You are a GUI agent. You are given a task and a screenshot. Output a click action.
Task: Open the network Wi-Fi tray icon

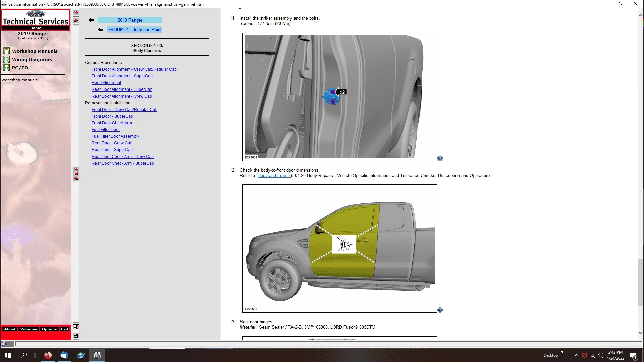coord(593,355)
